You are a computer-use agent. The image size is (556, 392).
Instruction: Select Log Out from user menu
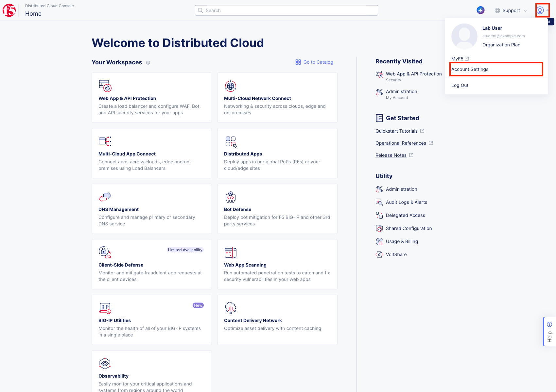(x=460, y=85)
